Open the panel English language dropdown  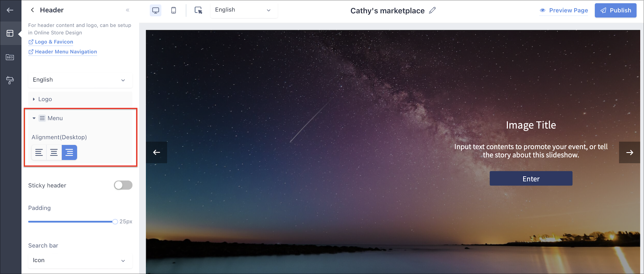tap(80, 80)
